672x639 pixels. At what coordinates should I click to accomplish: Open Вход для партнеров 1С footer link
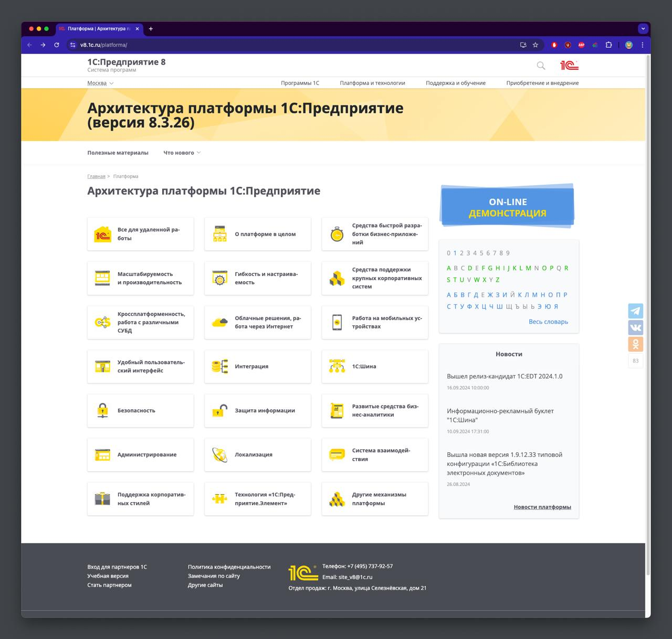coord(117,567)
